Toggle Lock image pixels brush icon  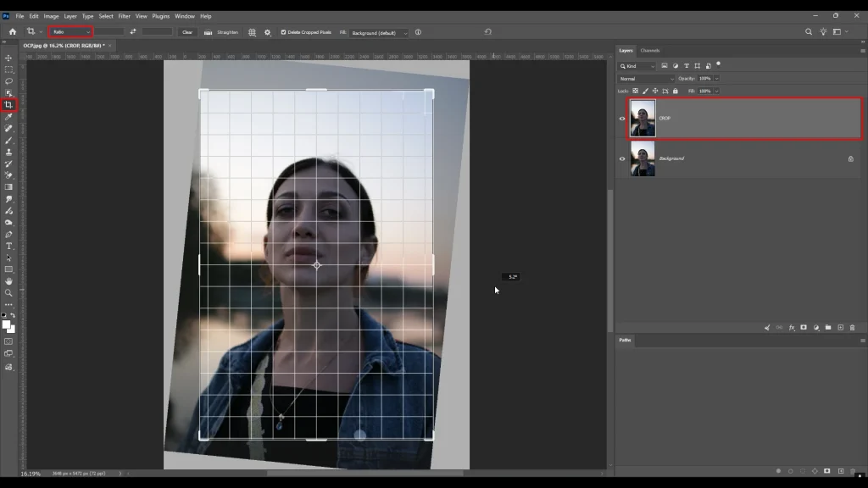click(x=645, y=91)
